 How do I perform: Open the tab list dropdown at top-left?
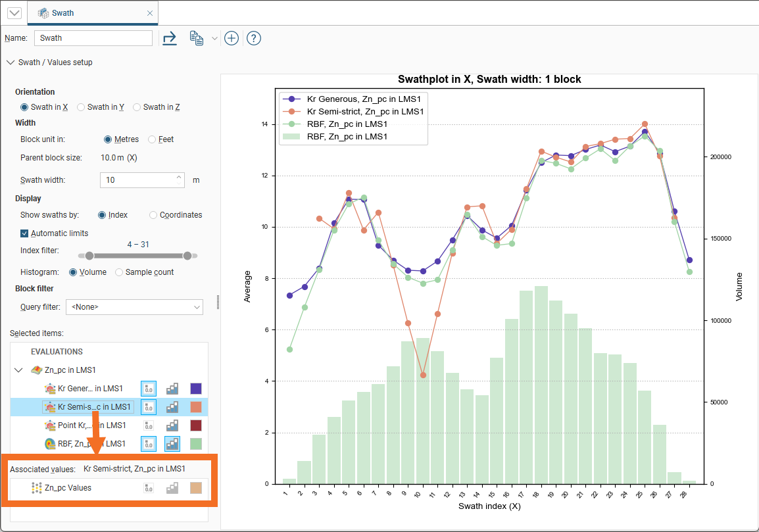click(x=14, y=13)
